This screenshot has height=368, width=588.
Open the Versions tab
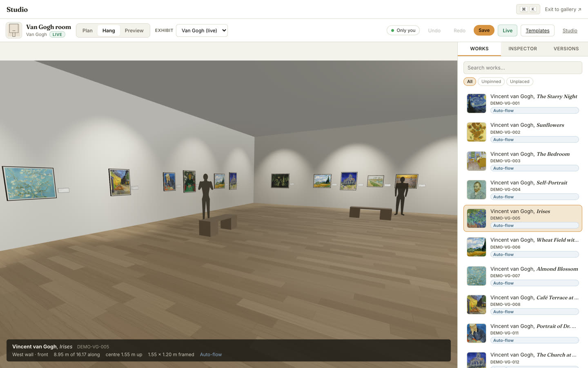[x=566, y=49]
